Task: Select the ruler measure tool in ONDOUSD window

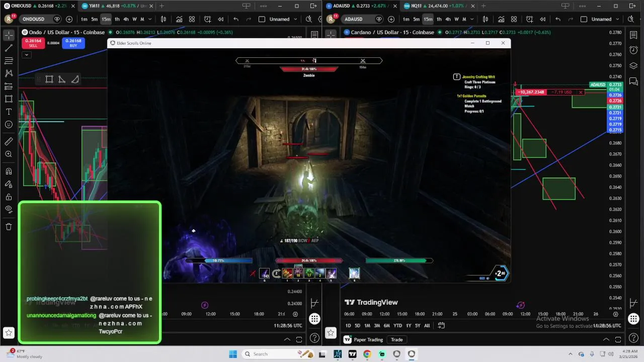Action: click(x=9, y=141)
